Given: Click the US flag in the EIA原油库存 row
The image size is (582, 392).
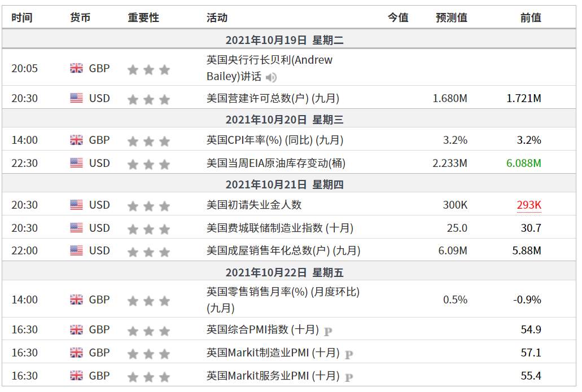Looking at the screenshot, I should tap(76, 163).
